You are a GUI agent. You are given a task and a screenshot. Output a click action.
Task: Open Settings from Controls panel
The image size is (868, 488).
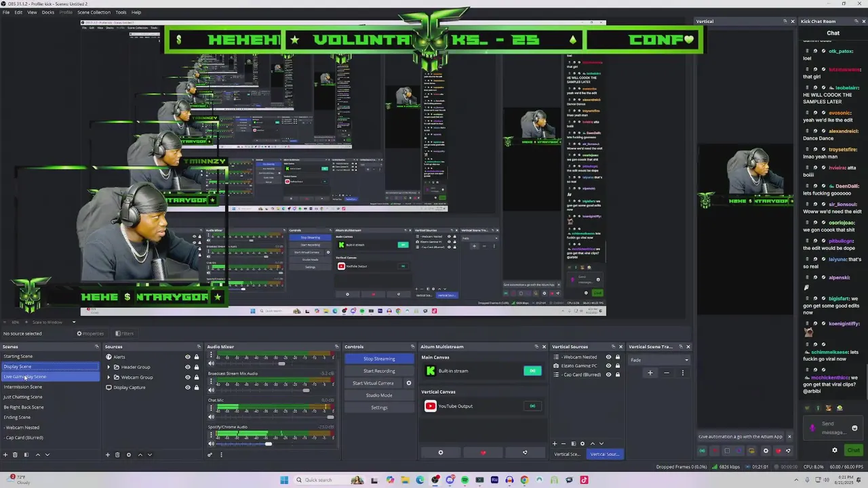pos(379,407)
